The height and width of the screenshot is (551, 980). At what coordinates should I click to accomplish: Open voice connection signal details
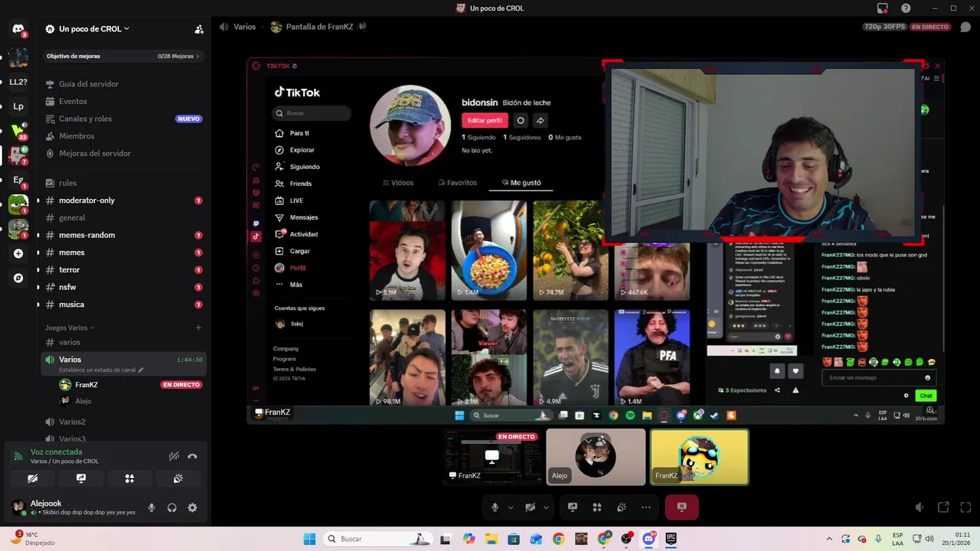18,457
